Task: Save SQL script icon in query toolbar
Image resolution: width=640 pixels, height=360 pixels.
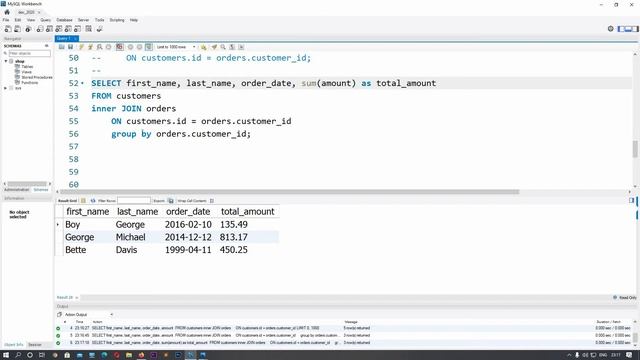Action: [x=70, y=47]
